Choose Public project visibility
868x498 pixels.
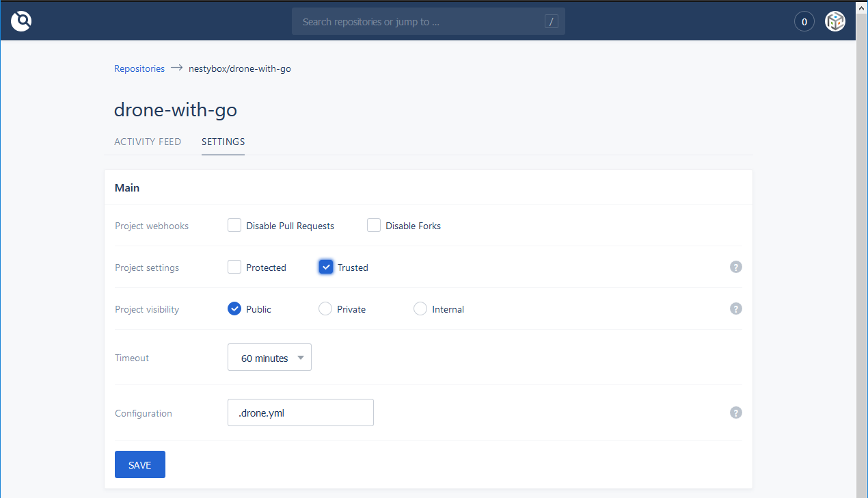(x=234, y=309)
